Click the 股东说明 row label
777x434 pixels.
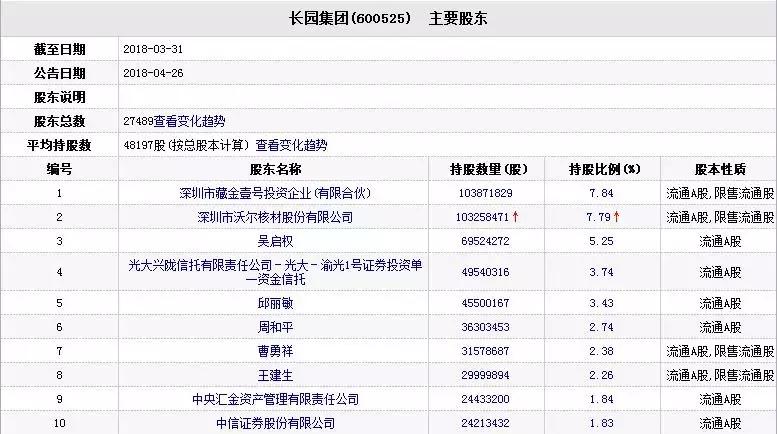(x=59, y=97)
